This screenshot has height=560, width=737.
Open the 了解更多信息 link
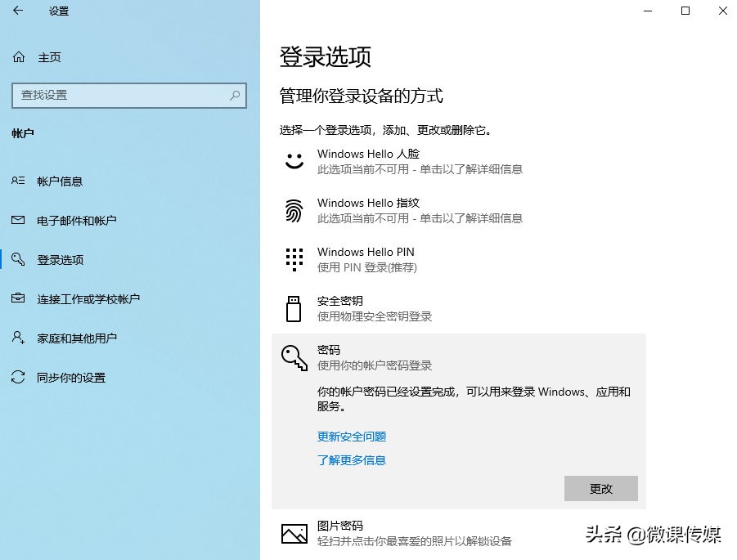tap(352, 460)
